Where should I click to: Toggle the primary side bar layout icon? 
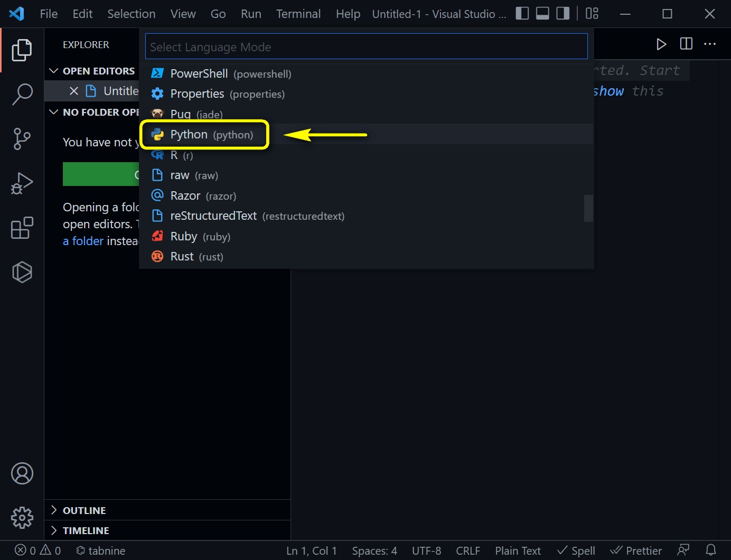pyautogui.click(x=522, y=13)
